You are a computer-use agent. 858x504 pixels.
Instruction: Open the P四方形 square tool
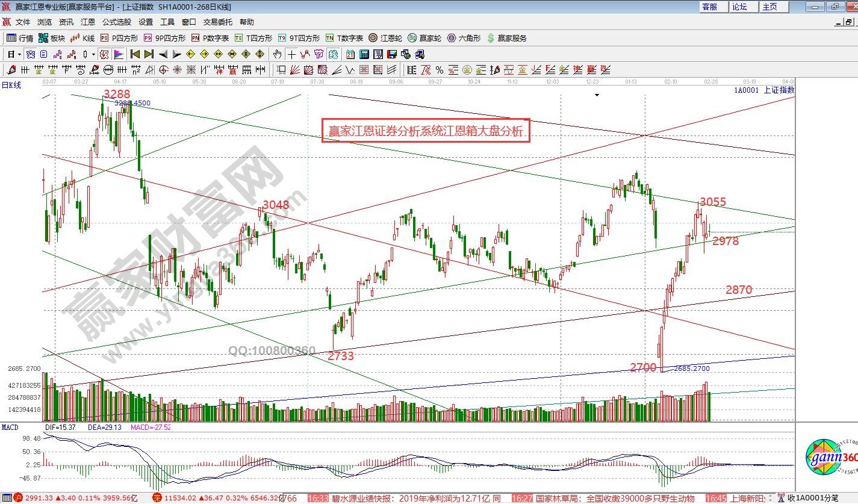click(x=119, y=38)
